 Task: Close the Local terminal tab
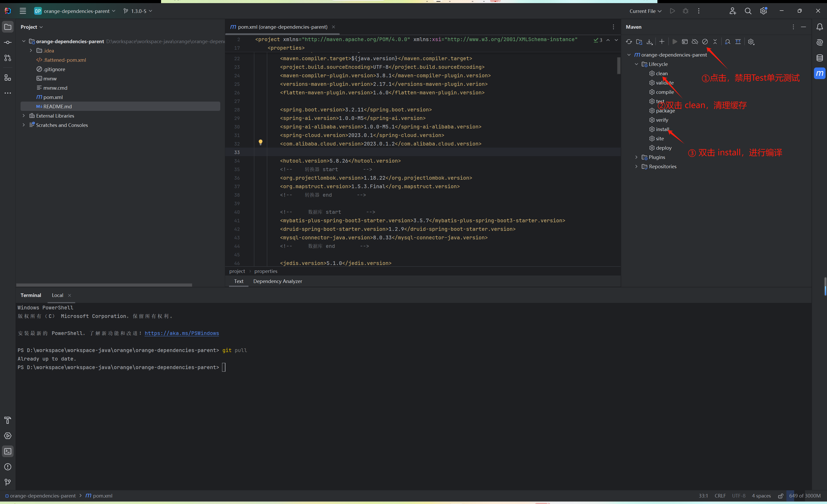pos(70,295)
